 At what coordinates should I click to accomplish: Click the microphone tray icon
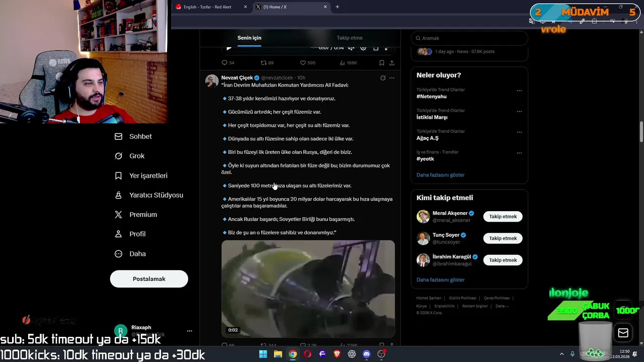(x=573, y=354)
